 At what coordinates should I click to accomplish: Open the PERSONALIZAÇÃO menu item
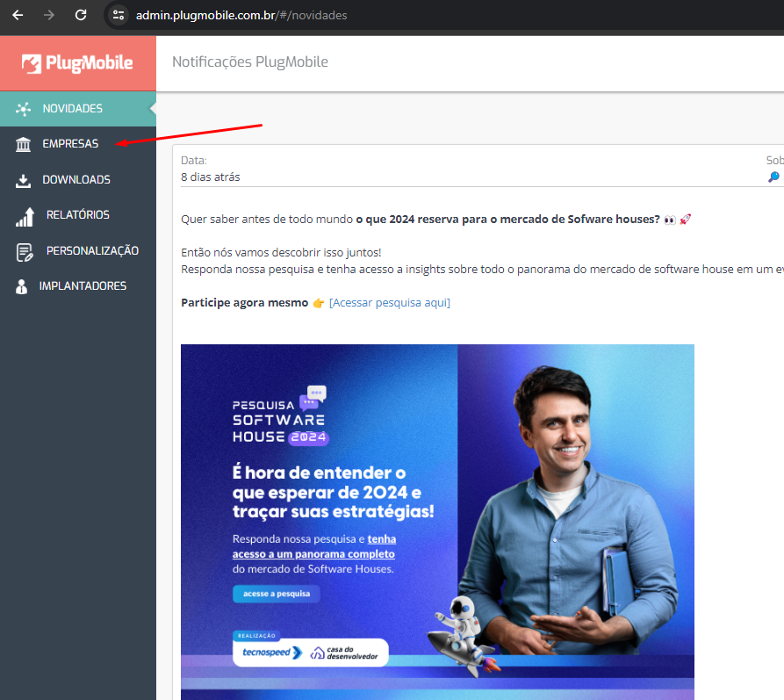point(78,250)
